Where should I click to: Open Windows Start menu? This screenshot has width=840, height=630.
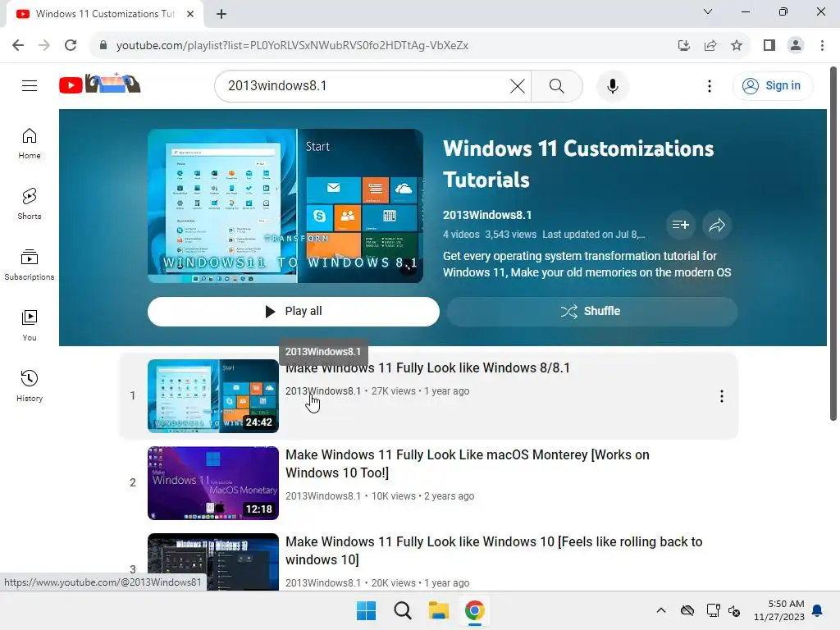367,610
